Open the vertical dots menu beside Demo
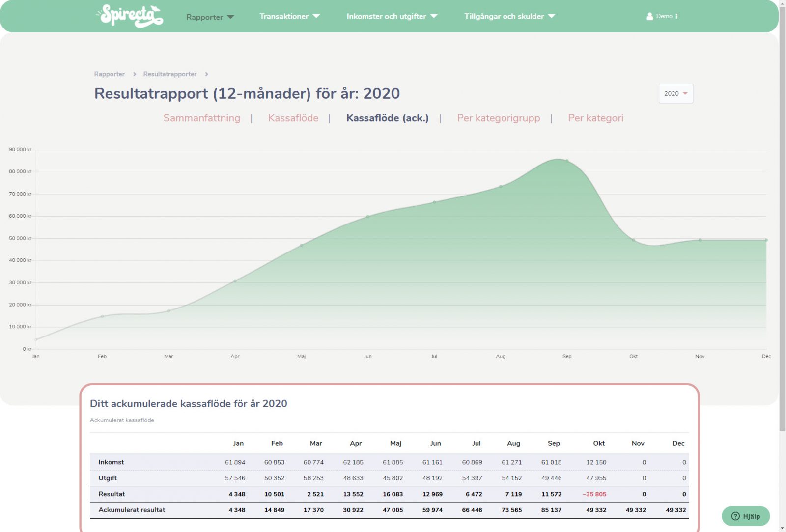 click(x=677, y=16)
